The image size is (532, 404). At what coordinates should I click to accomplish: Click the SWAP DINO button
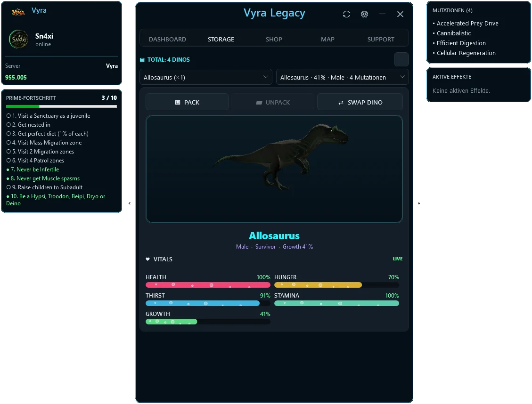[x=360, y=102]
